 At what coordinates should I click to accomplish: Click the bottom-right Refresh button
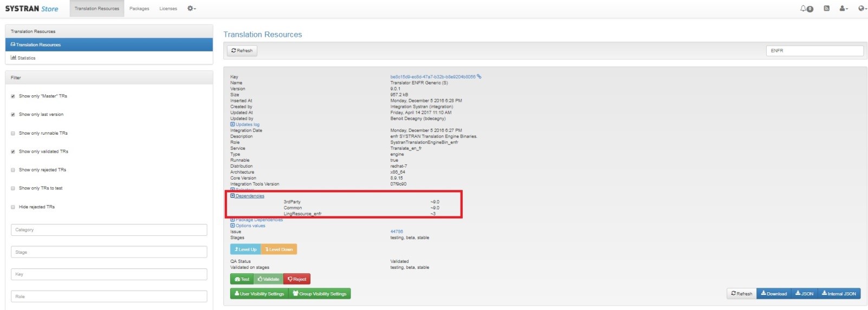tap(741, 293)
